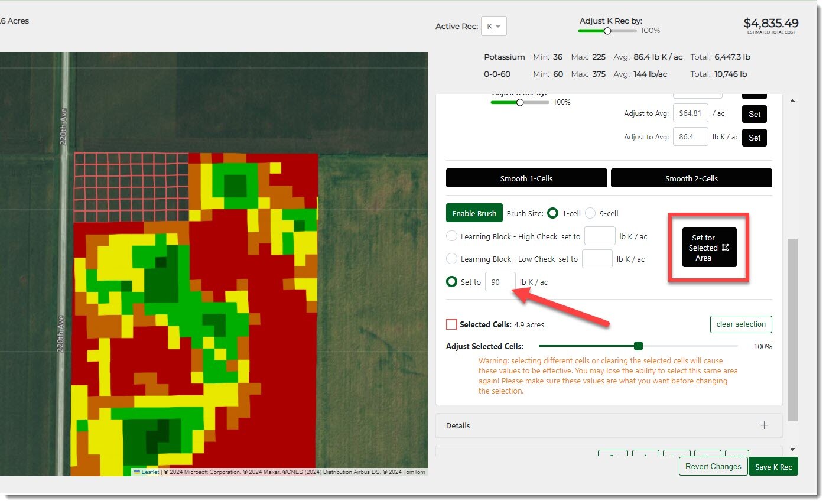Open the Active Rec dropdown
826x504 pixels.
click(x=493, y=26)
